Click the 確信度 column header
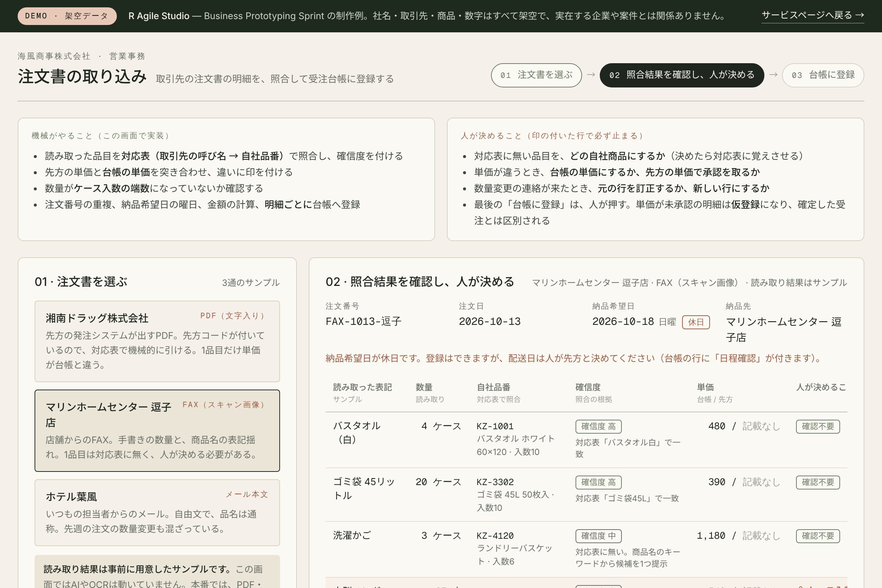Viewport: 882px width, 588px height. click(x=588, y=387)
